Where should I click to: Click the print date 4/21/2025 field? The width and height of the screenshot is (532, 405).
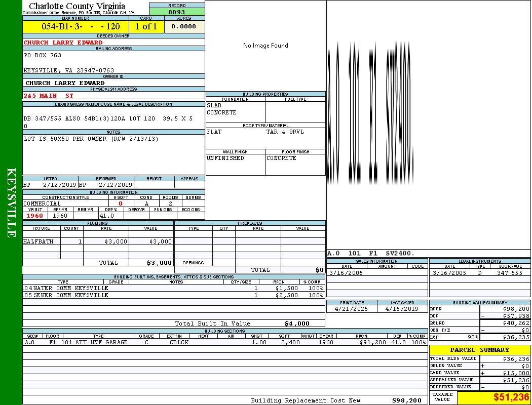coord(352,308)
